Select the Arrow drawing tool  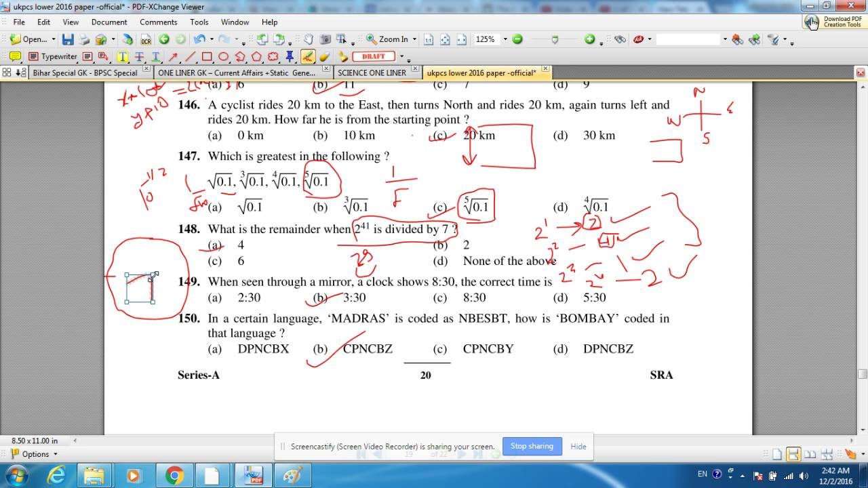(x=173, y=56)
